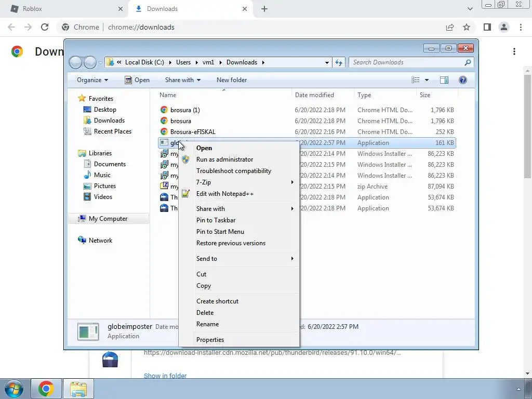This screenshot has height=399, width=532.
Task: Open the Documents library
Action: [x=110, y=164]
